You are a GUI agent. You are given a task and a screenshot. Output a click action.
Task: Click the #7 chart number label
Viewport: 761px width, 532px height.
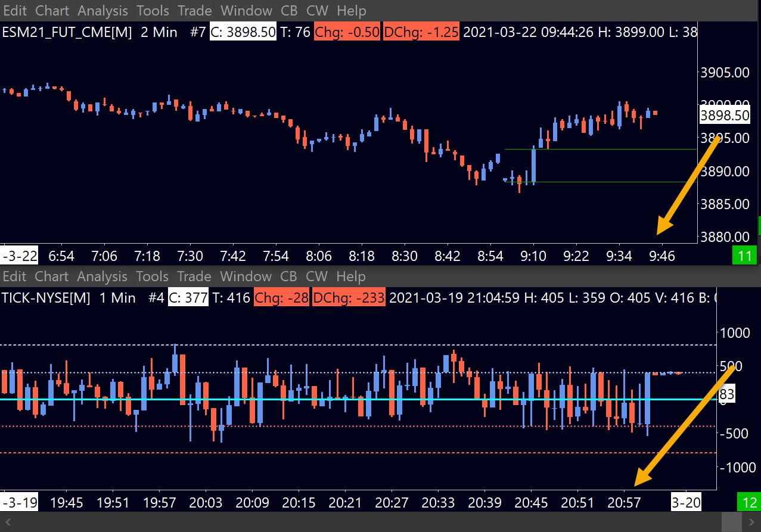click(x=198, y=32)
